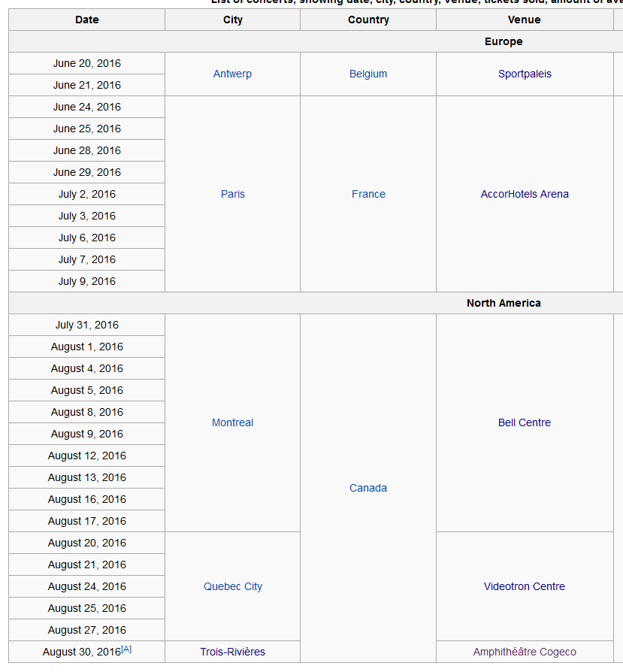Click the Venue column header

click(525, 20)
